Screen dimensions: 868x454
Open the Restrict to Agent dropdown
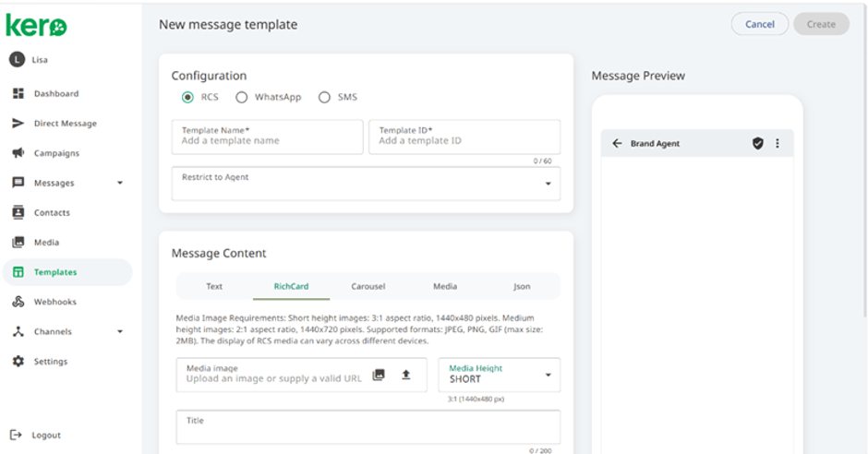(366, 184)
